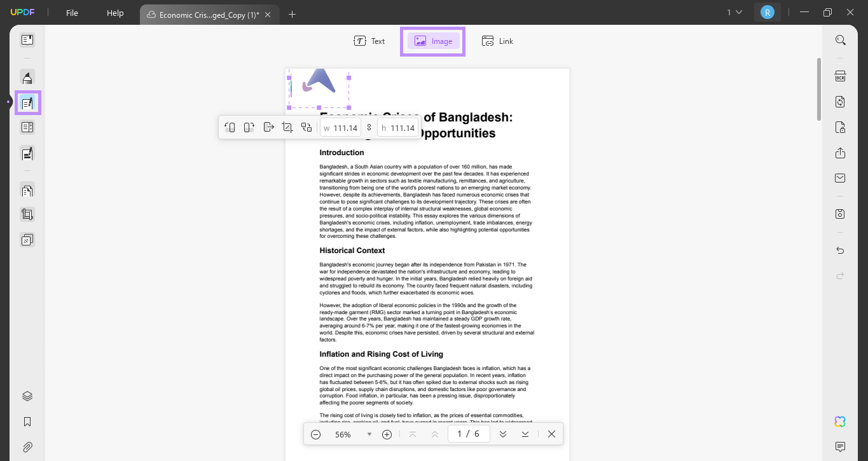Open the File menu
This screenshot has height=461, width=868.
point(72,12)
